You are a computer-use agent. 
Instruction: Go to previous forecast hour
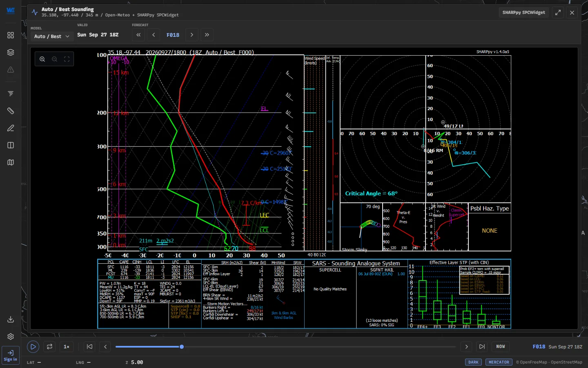pyautogui.click(x=154, y=35)
